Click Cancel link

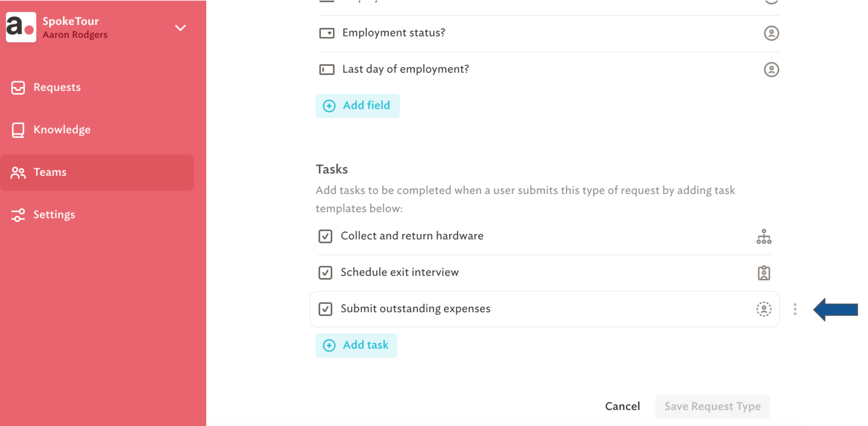click(x=622, y=406)
